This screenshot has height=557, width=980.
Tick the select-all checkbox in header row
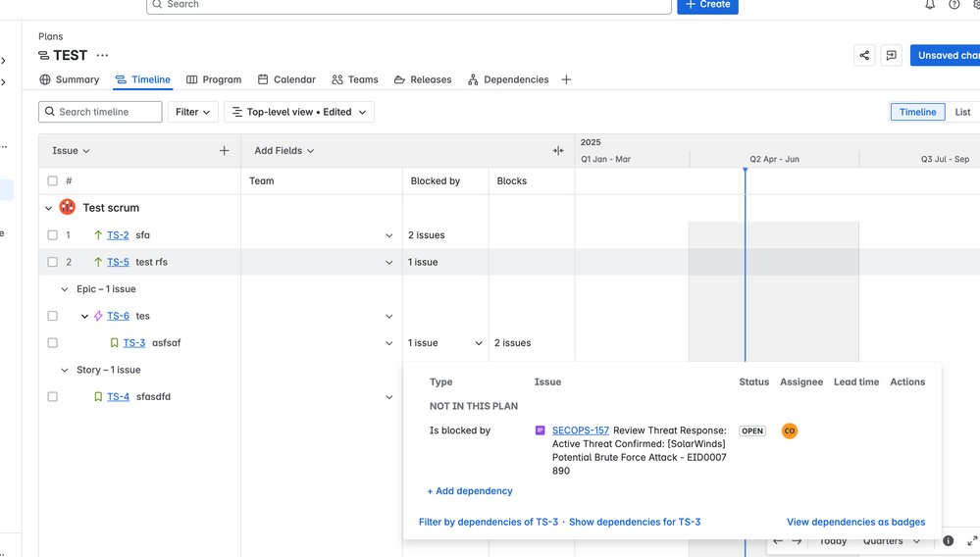coord(53,181)
